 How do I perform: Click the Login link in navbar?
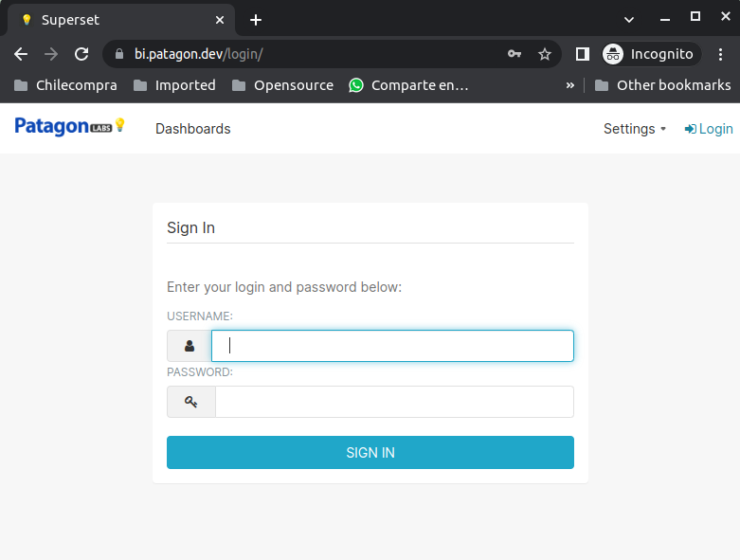click(x=709, y=129)
